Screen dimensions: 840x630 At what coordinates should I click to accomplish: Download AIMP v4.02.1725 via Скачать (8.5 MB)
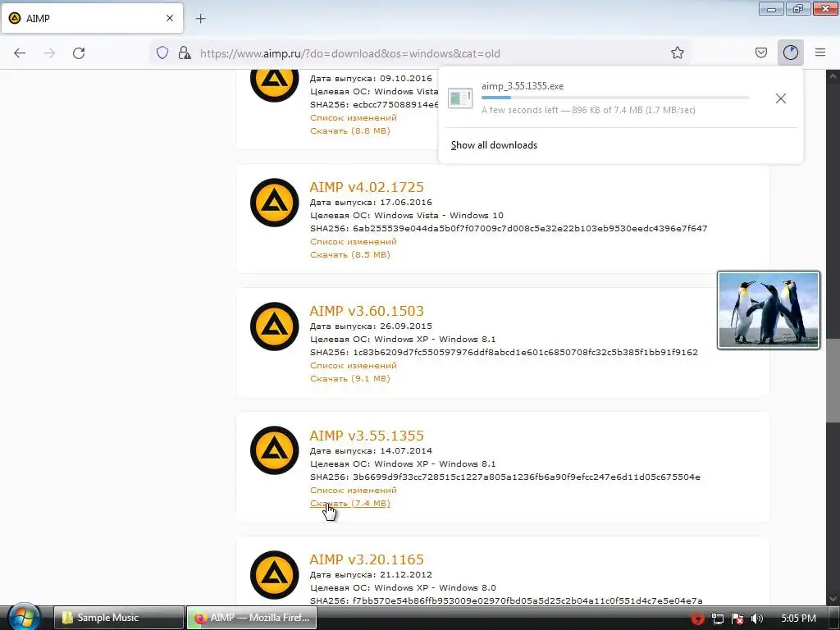(349, 254)
